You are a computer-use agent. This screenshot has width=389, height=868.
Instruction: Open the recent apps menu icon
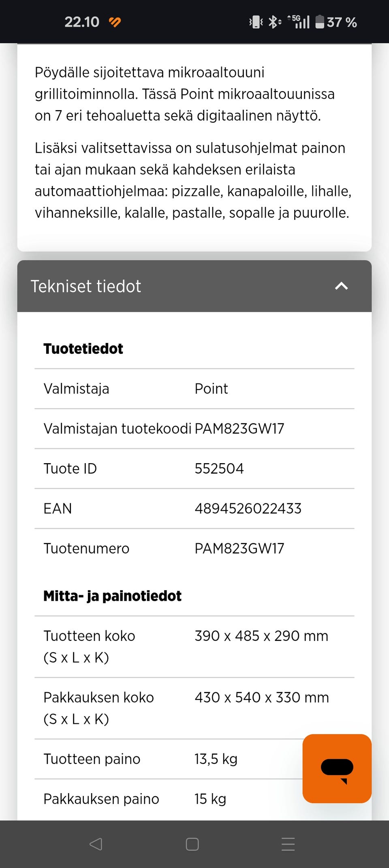coord(288,844)
